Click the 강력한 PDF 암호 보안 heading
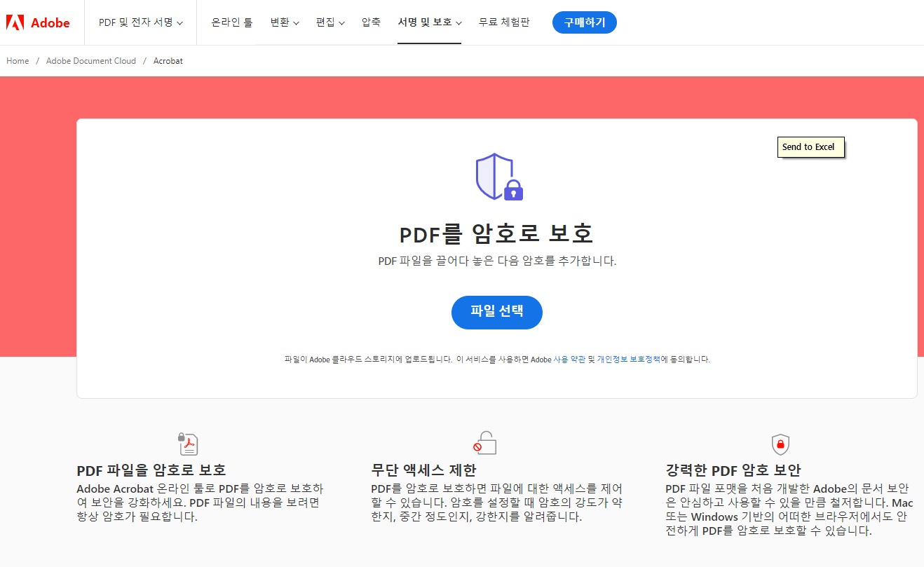This screenshot has height=567, width=924. click(733, 470)
